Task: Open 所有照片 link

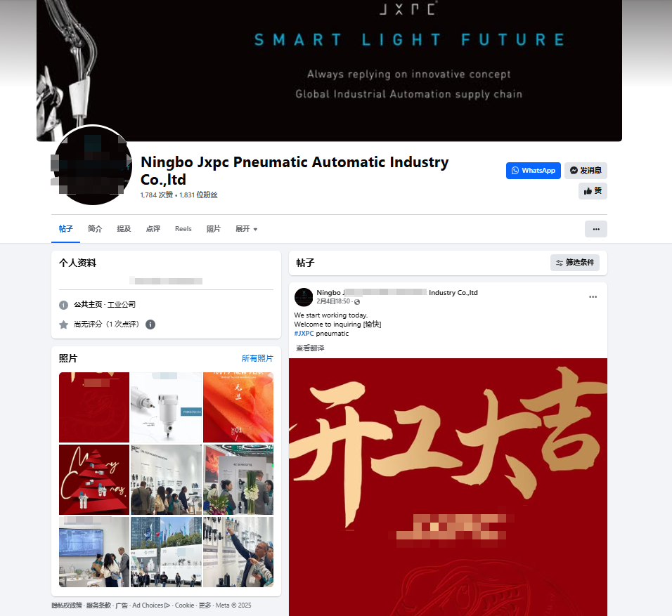Action: [257, 358]
